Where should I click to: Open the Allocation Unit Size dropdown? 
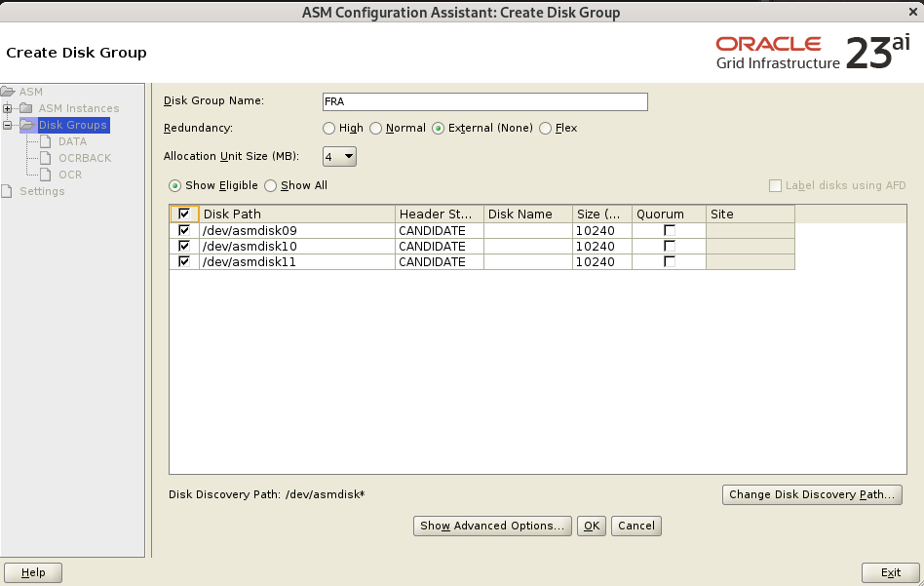(x=339, y=156)
